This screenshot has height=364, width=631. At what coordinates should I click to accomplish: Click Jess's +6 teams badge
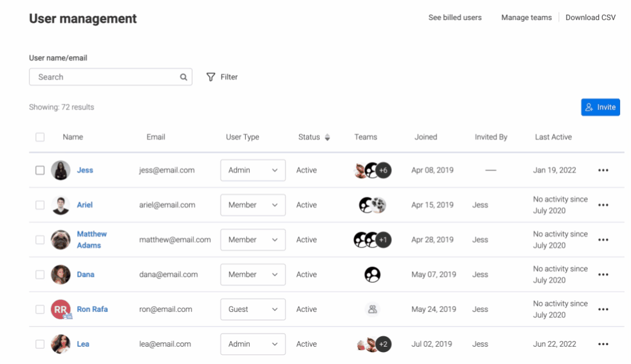coord(383,171)
